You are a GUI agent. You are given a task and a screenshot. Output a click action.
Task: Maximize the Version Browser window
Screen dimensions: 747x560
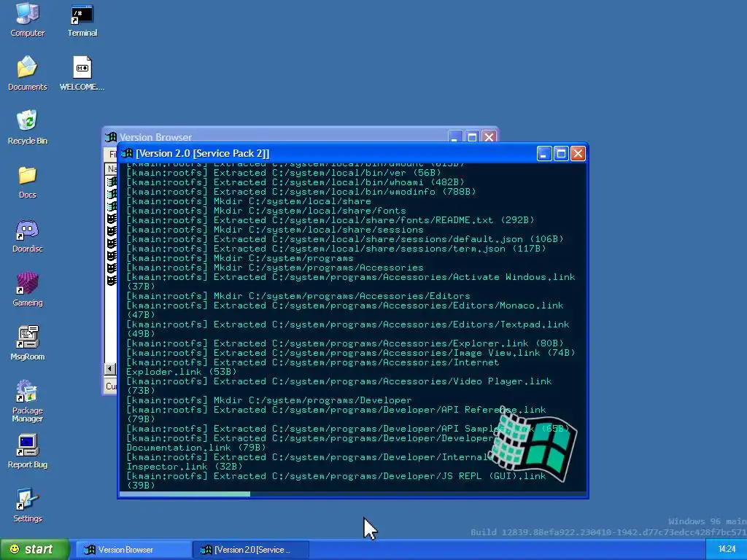pos(472,137)
